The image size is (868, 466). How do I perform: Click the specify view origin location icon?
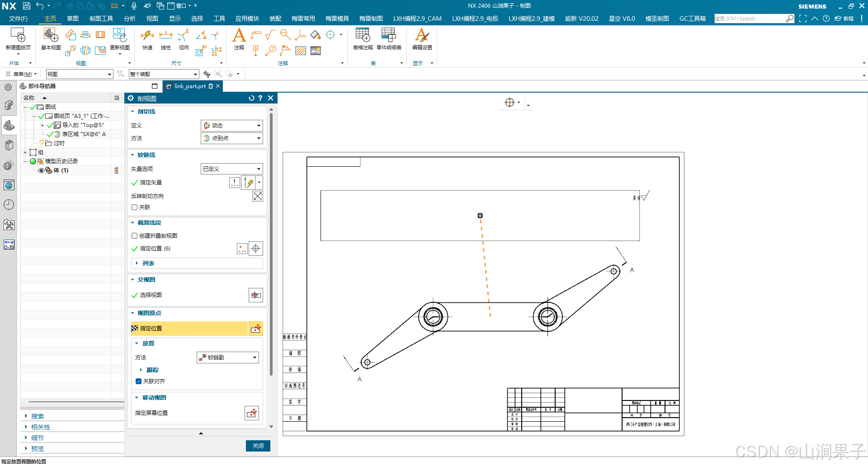(x=255, y=329)
